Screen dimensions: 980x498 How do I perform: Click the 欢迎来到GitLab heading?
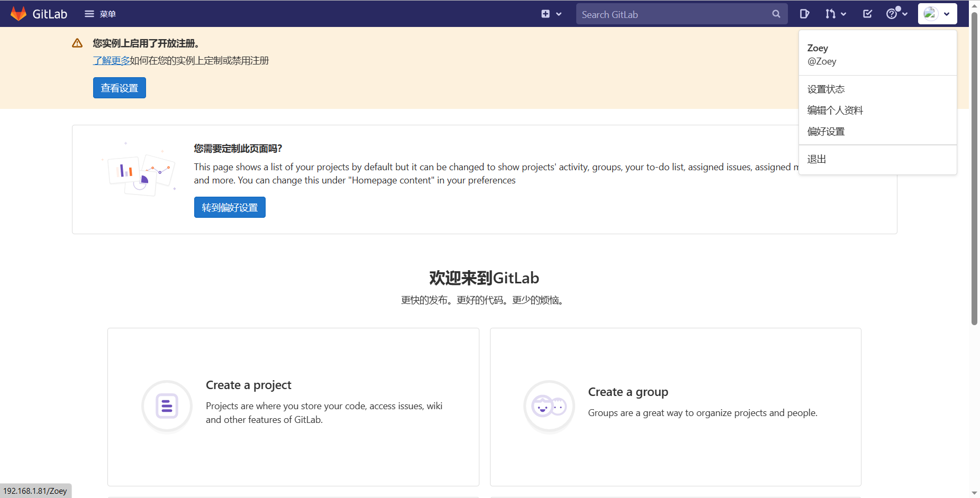(484, 278)
